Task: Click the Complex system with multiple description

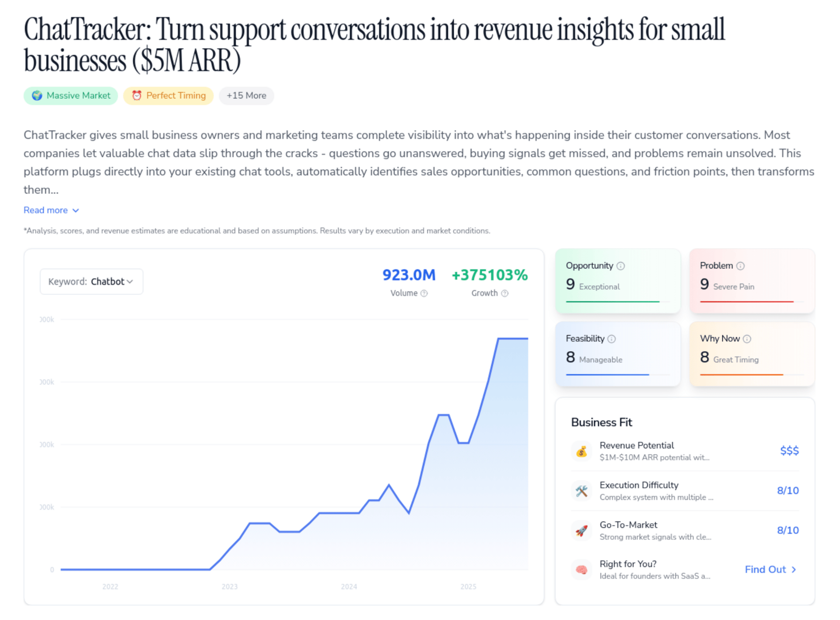Action: click(656, 497)
